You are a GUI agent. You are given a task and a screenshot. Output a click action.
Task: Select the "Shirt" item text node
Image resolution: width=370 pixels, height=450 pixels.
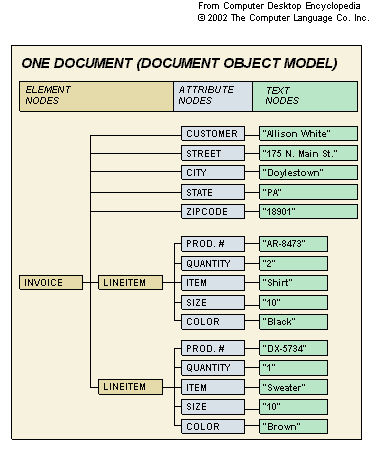(293, 283)
